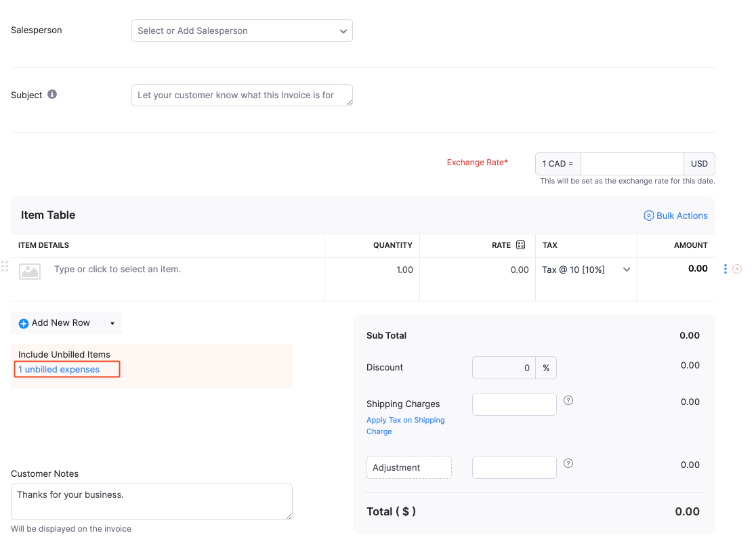This screenshot has height=554, width=756.
Task: Click the Adjustment help icon
Action: point(568,463)
